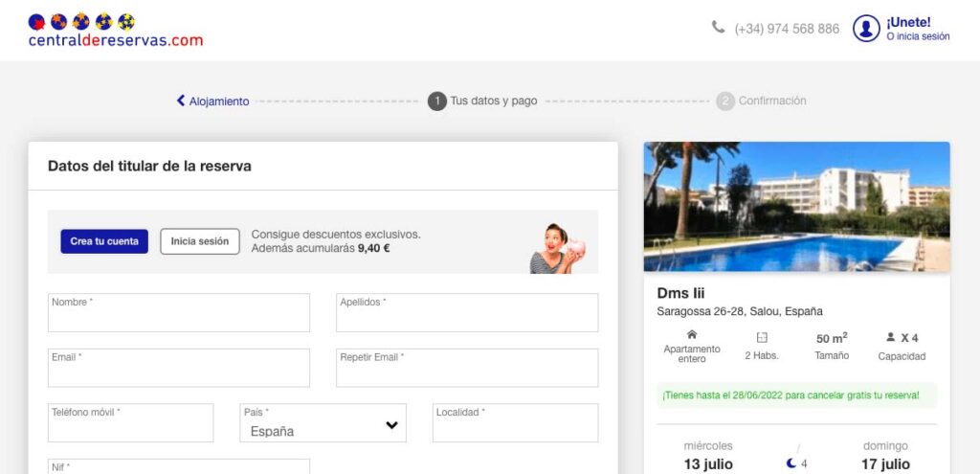This screenshot has height=474, width=980.
Task: Open the País dropdown showing España
Action: (x=323, y=422)
